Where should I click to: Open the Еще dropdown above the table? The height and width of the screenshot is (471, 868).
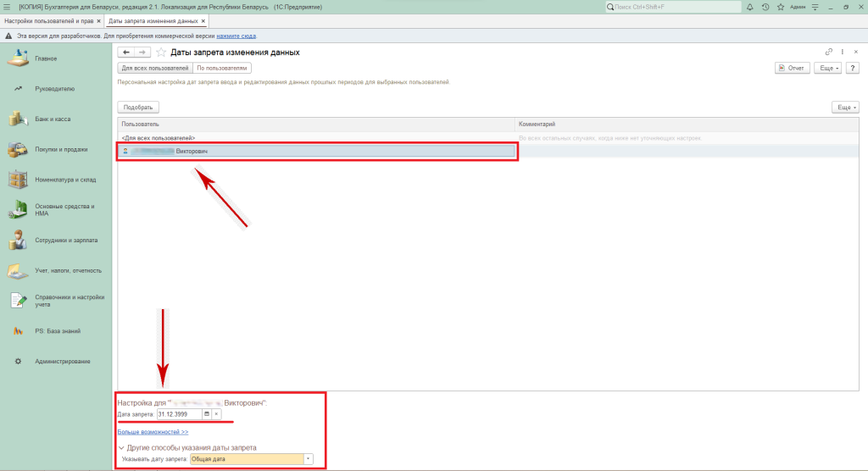click(845, 108)
